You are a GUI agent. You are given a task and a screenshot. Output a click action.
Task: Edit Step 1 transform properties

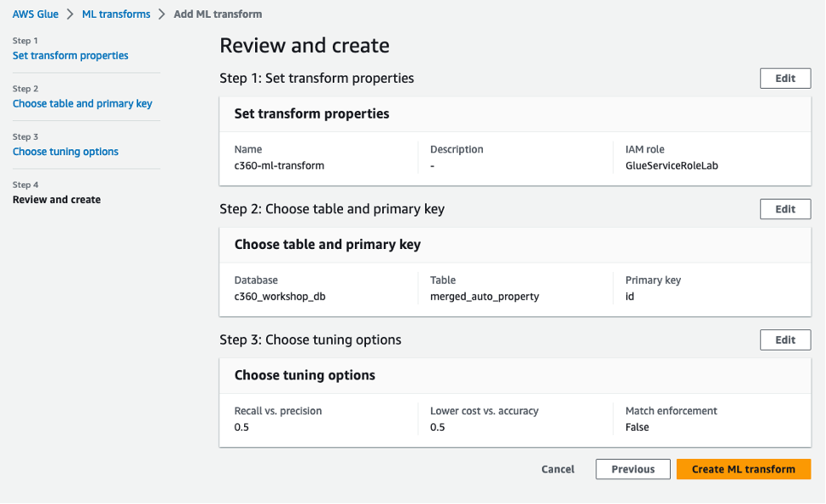(785, 78)
